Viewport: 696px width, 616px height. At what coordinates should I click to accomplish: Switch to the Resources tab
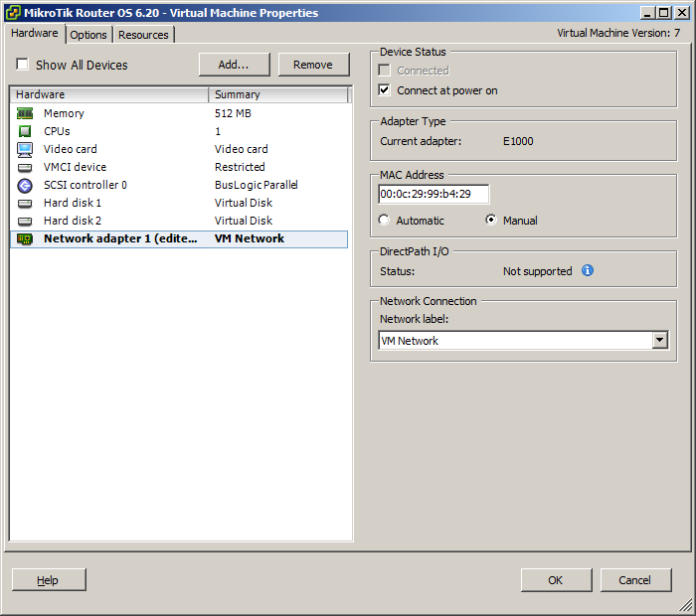click(143, 35)
